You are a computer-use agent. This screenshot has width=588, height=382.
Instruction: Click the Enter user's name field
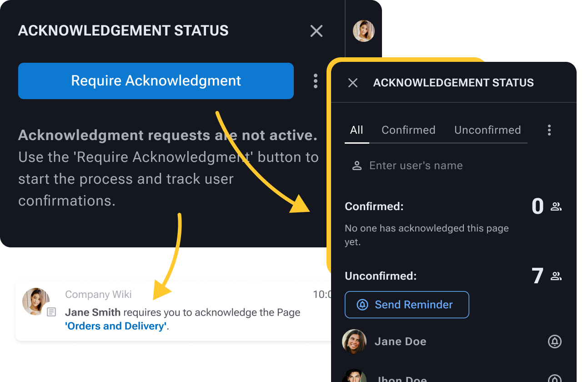[x=436, y=166]
